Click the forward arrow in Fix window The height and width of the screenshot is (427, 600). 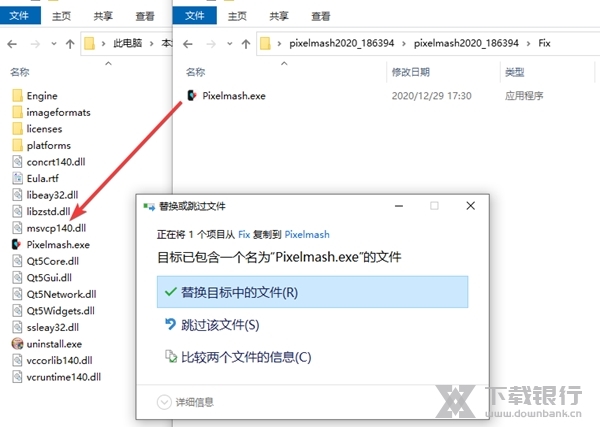211,44
